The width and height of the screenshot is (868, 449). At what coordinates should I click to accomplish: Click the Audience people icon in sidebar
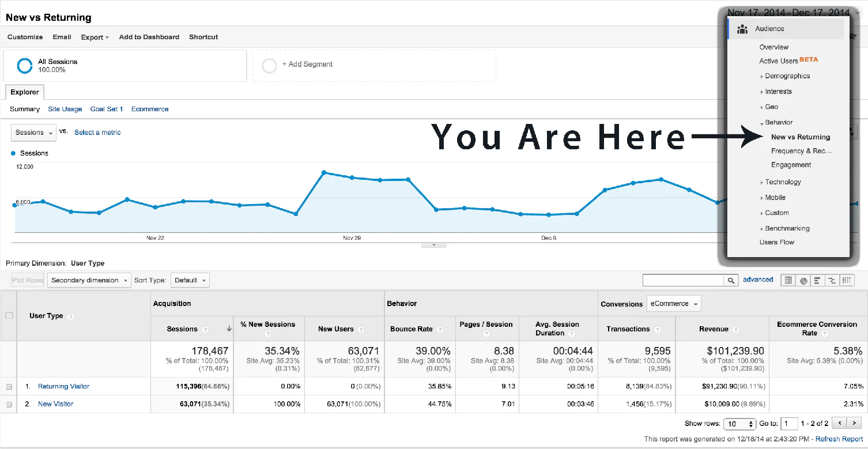click(742, 29)
